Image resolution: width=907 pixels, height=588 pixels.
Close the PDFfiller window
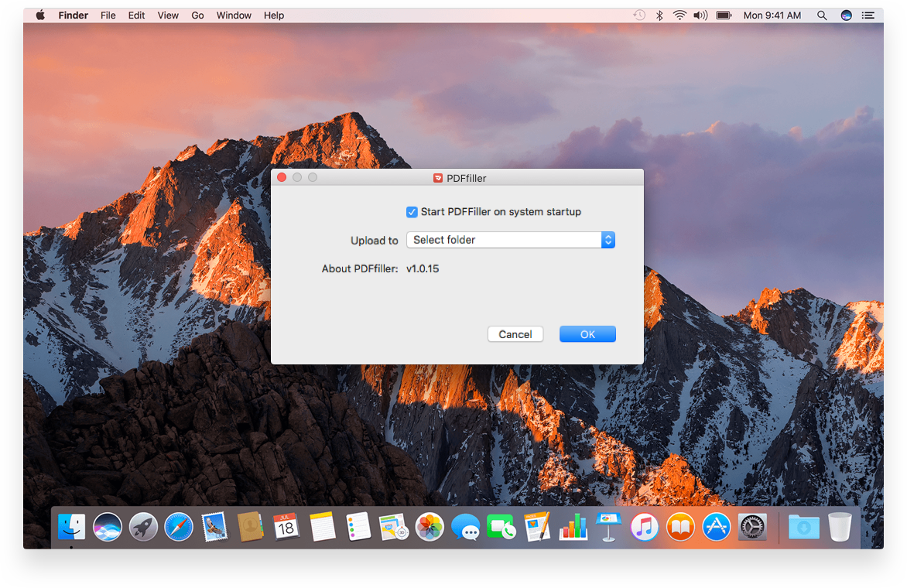[x=282, y=177]
